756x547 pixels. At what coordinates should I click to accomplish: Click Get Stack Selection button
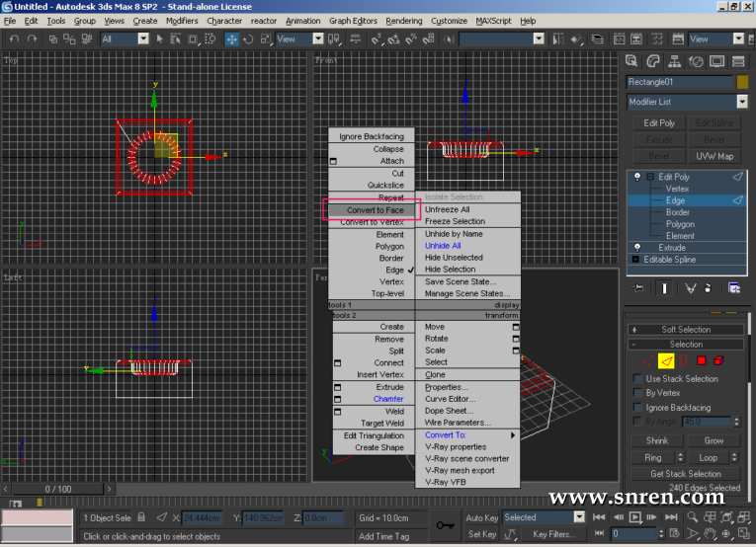(x=686, y=474)
